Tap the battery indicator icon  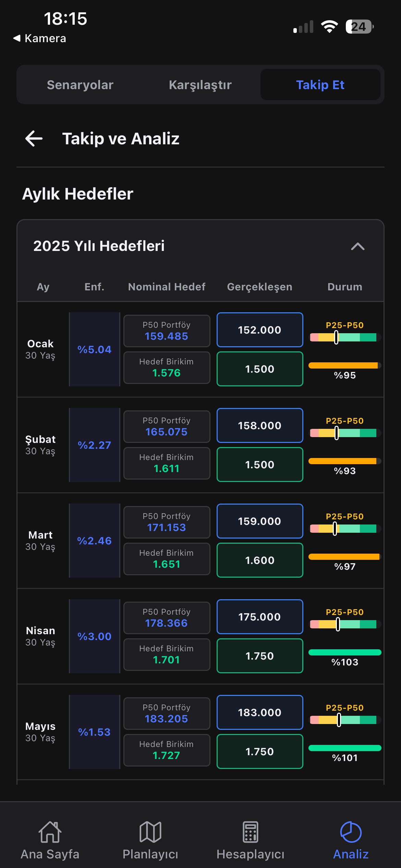point(359,26)
